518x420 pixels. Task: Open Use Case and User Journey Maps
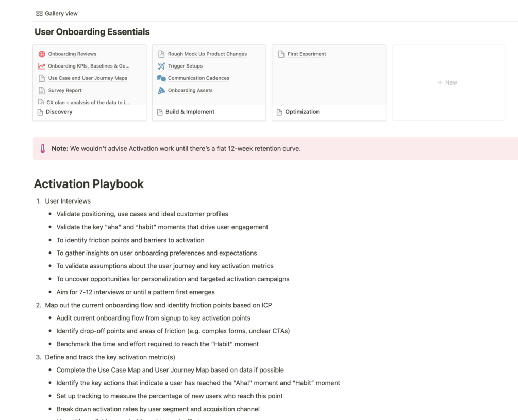pyautogui.click(x=88, y=78)
